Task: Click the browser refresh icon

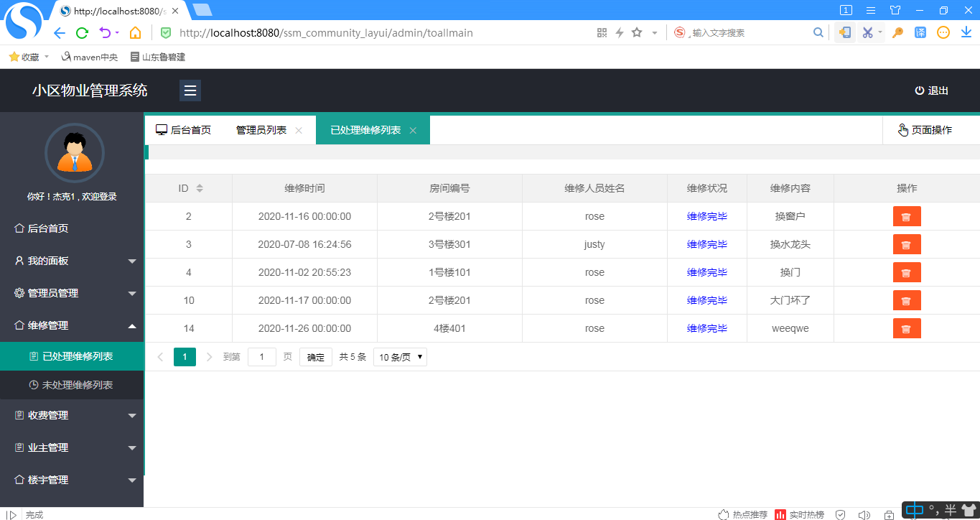Action: [x=83, y=32]
